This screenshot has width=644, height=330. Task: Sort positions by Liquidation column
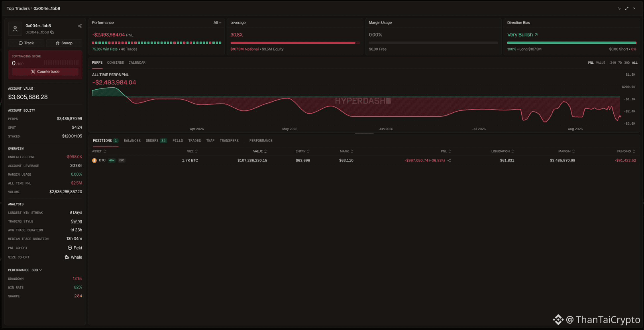tap(502, 151)
